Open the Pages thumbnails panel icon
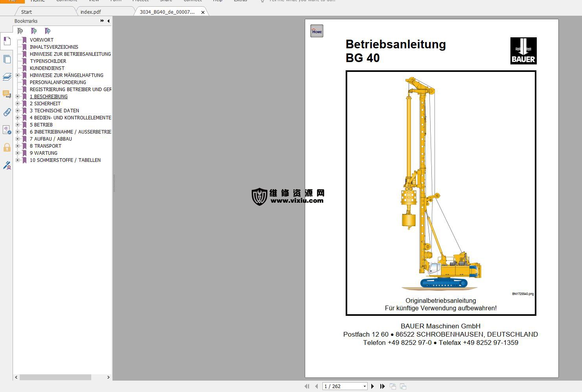This screenshot has height=392, width=582. pyautogui.click(x=7, y=59)
